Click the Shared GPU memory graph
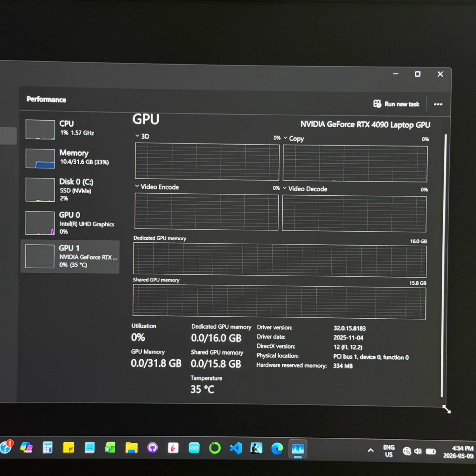This screenshot has width=476, height=476. point(279,302)
